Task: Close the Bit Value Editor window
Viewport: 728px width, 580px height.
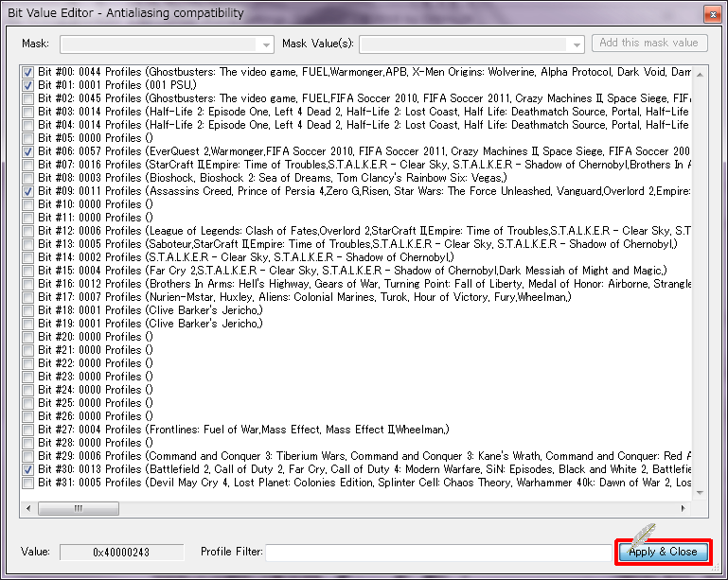Action: click(713, 14)
